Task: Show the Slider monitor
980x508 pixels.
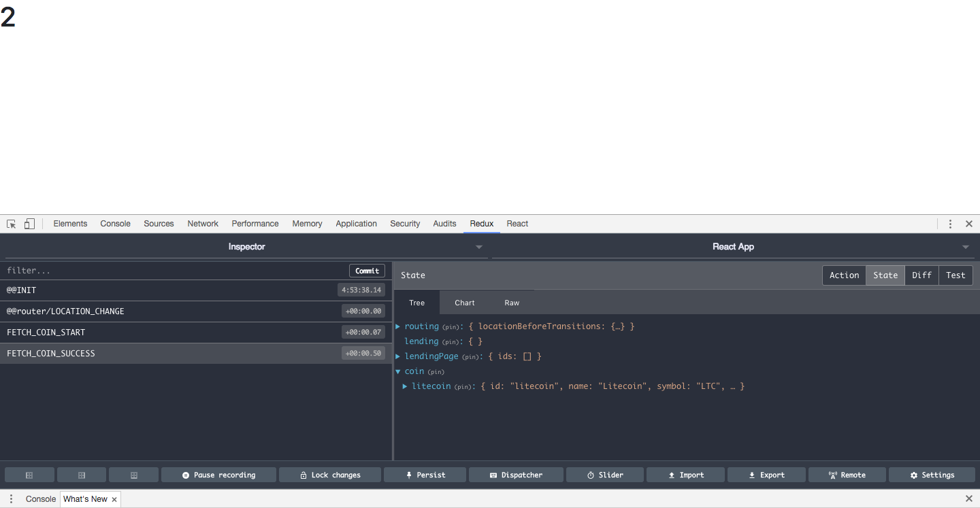Action: 605,475
